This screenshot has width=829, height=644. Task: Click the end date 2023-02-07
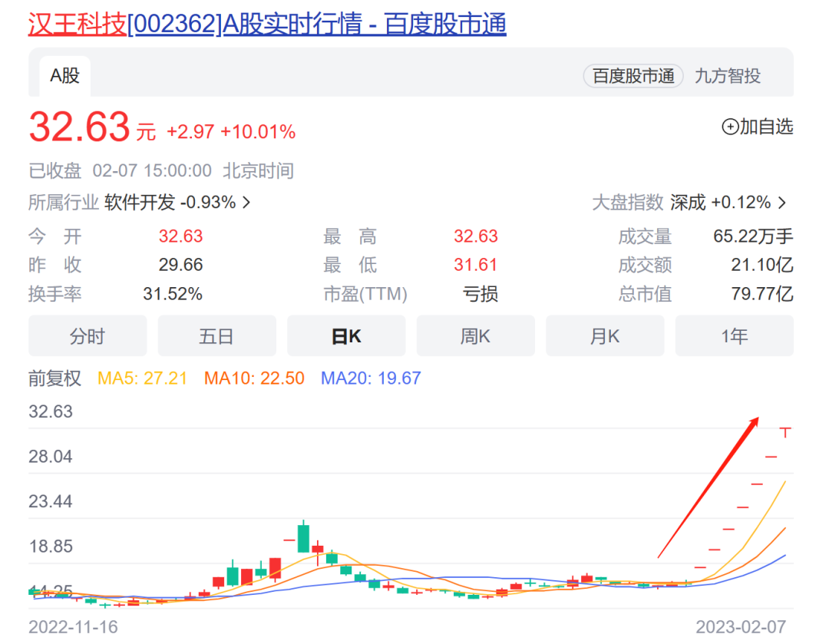point(741,627)
